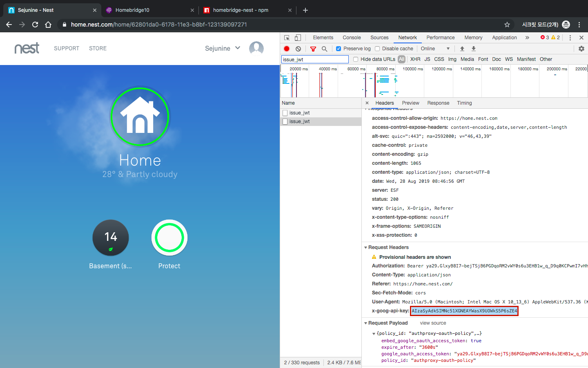
Task: Import HAR file with upload arrow
Action: click(462, 49)
